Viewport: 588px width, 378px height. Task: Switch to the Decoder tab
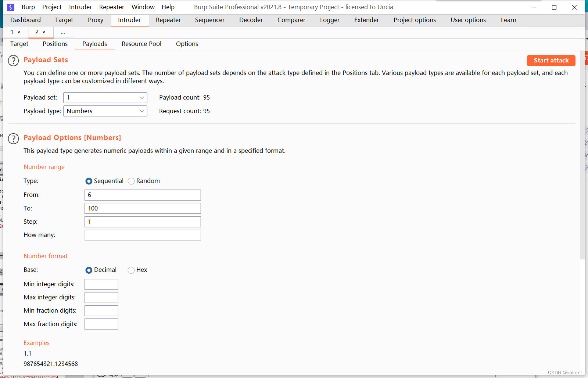251,20
